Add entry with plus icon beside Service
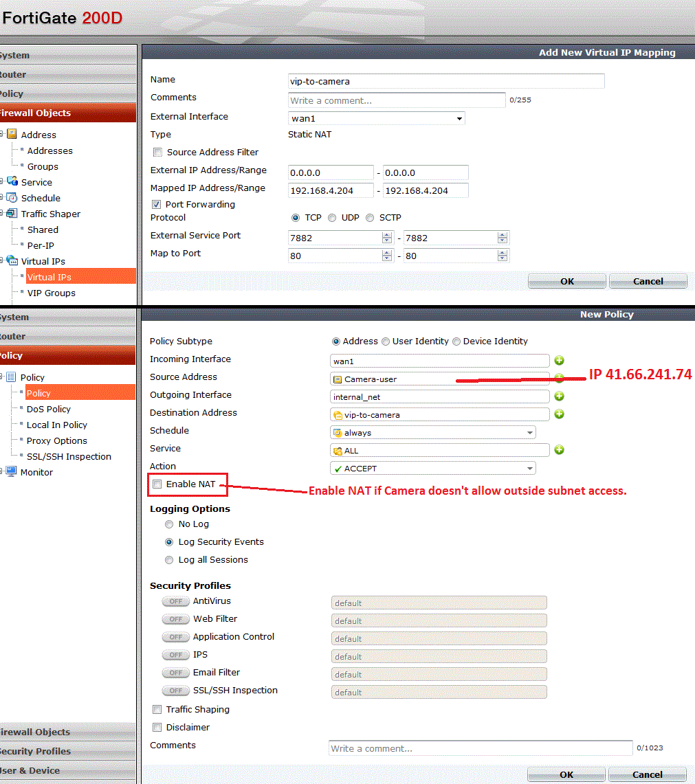Image resolution: width=695 pixels, height=784 pixels. point(559,450)
